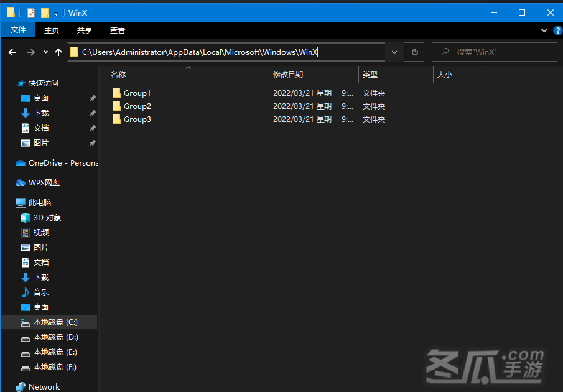Open WPS网盘 in the sidebar
Image resolution: width=563 pixels, height=392 pixels.
click(44, 183)
